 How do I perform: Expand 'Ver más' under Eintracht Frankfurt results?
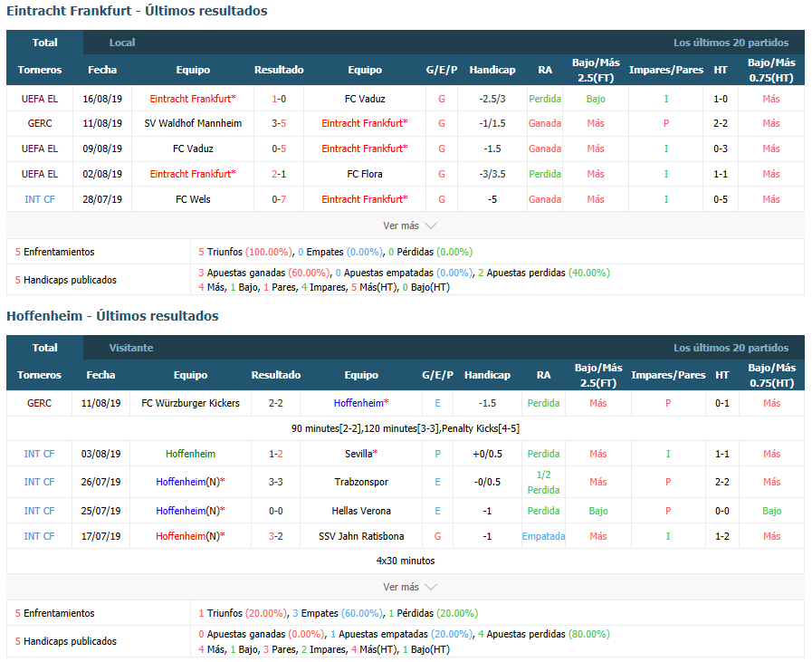tap(410, 225)
